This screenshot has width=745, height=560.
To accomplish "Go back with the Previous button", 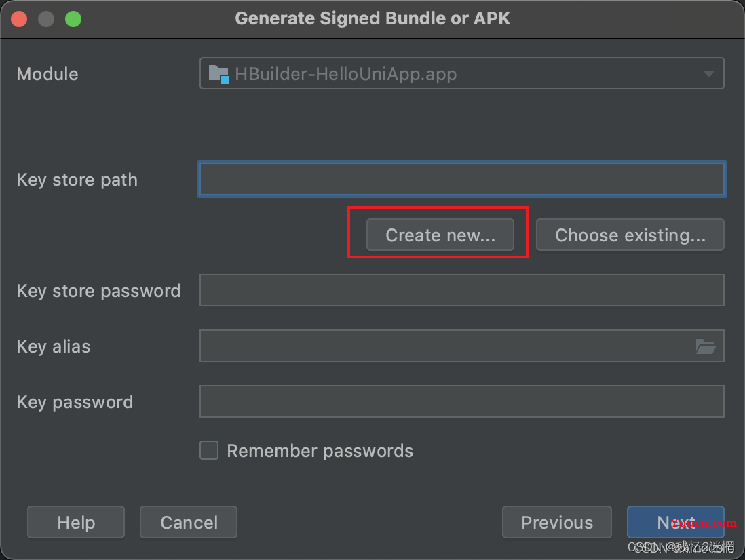I will (557, 522).
